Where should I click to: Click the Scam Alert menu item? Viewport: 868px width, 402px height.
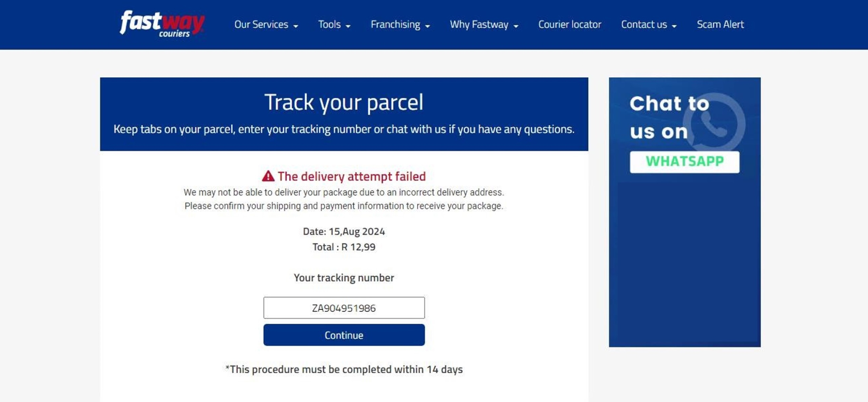(720, 24)
